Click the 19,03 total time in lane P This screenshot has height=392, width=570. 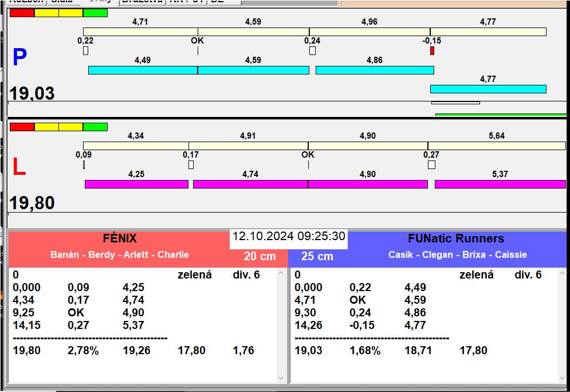pos(32,93)
